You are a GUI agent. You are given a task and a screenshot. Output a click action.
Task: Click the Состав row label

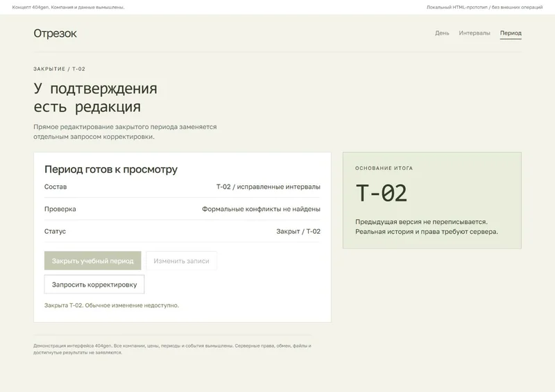(55, 187)
